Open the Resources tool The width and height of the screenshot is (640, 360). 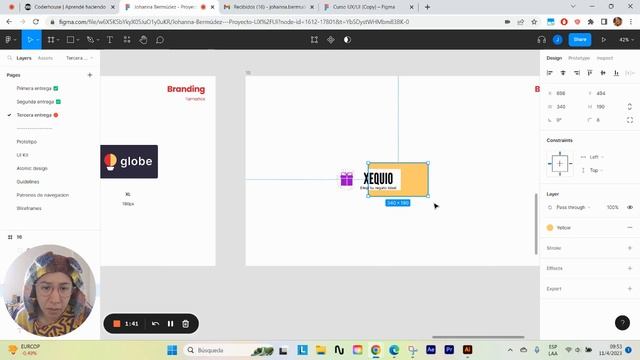(x=127, y=40)
